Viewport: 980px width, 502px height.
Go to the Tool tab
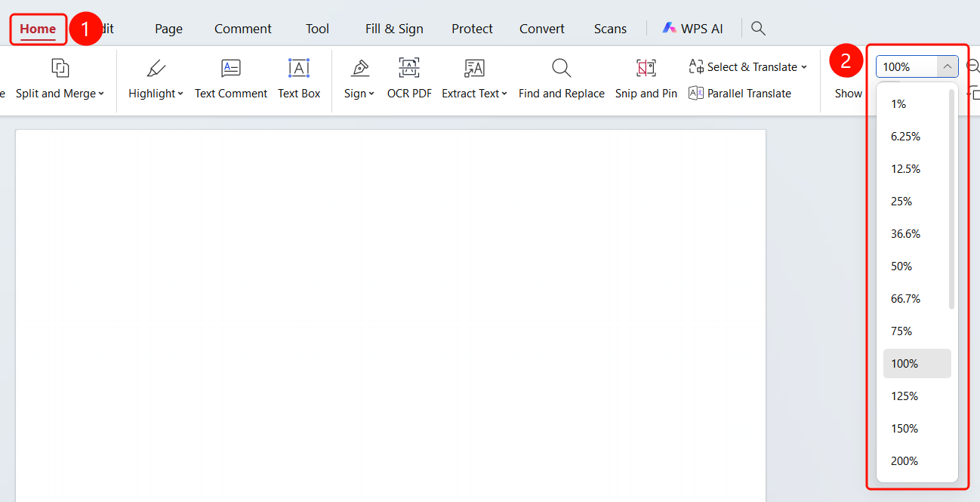(318, 29)
